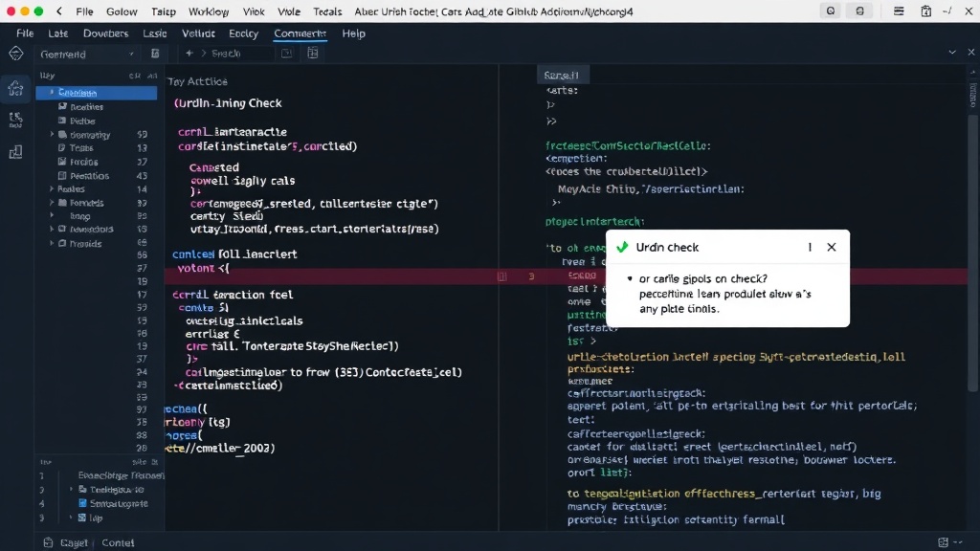Viewport: 980px width, 551px height.
Task: Expand the Fraoids tree item
Action: coord(52,243)
